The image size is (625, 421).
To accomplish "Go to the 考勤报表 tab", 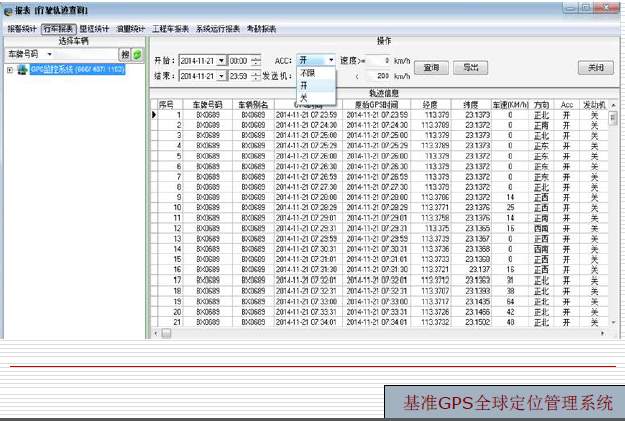I will click(x=262, y=29).
